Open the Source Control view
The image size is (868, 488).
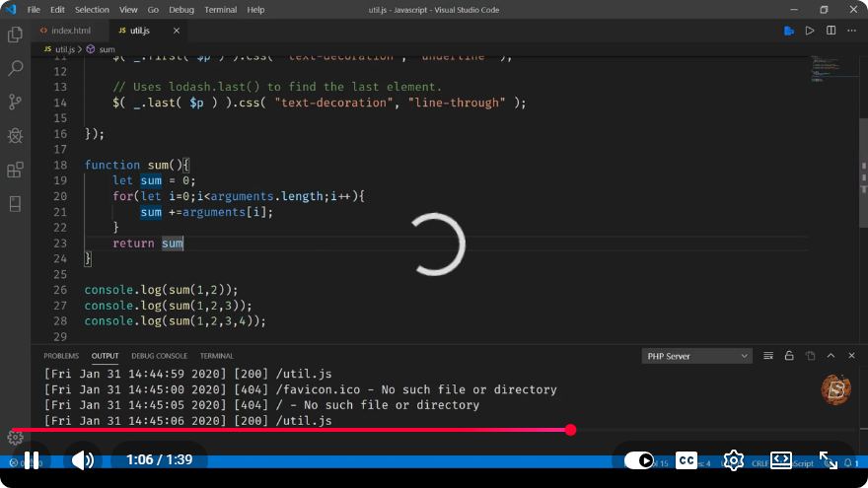[15, 102]
